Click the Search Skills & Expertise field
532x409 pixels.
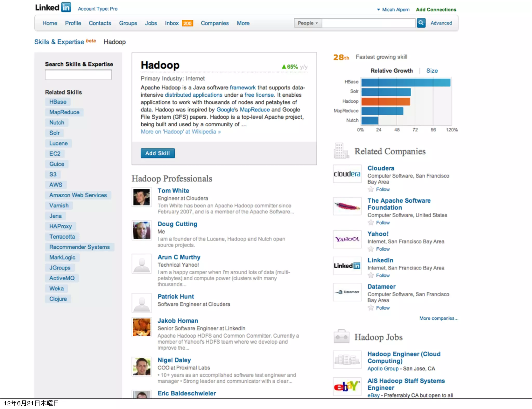click(78, 75)
